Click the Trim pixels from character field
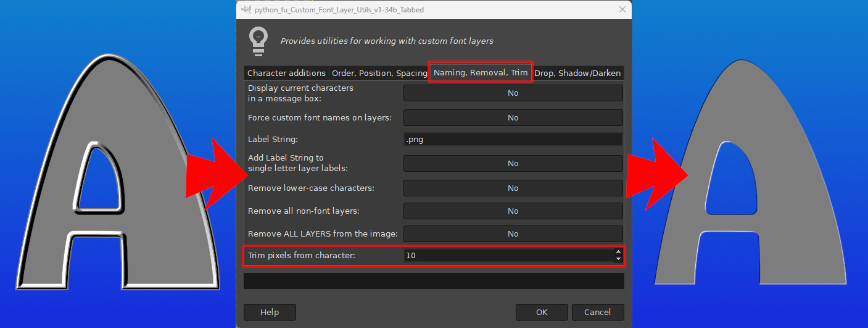Image resolution: width=868 pixels, height=328 pixels. coord(508,255)
